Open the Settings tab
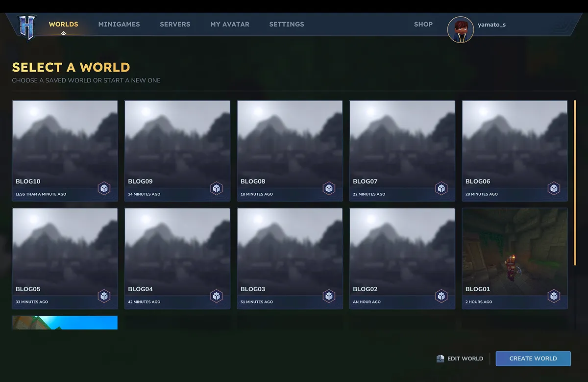The height and width of the screenshot is (382, 588). point(287,25)
